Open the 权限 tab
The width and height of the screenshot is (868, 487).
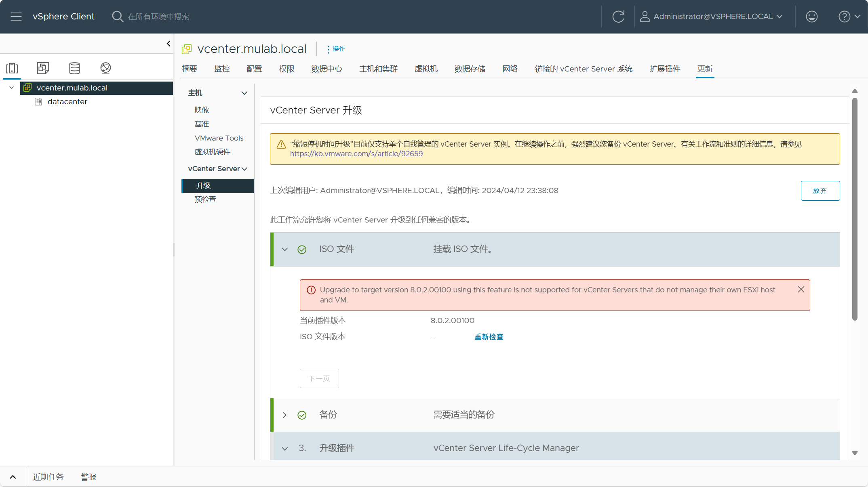[x=287, y=69]
